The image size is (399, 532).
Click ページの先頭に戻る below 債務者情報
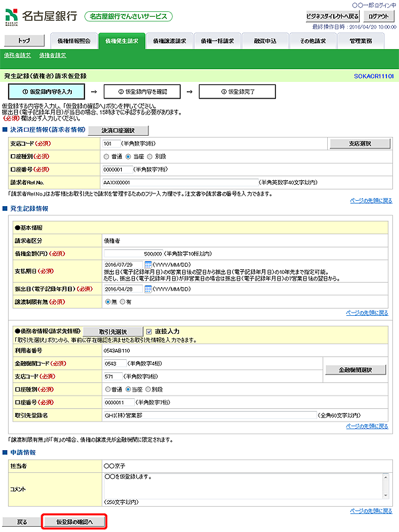tap(367, 426)
